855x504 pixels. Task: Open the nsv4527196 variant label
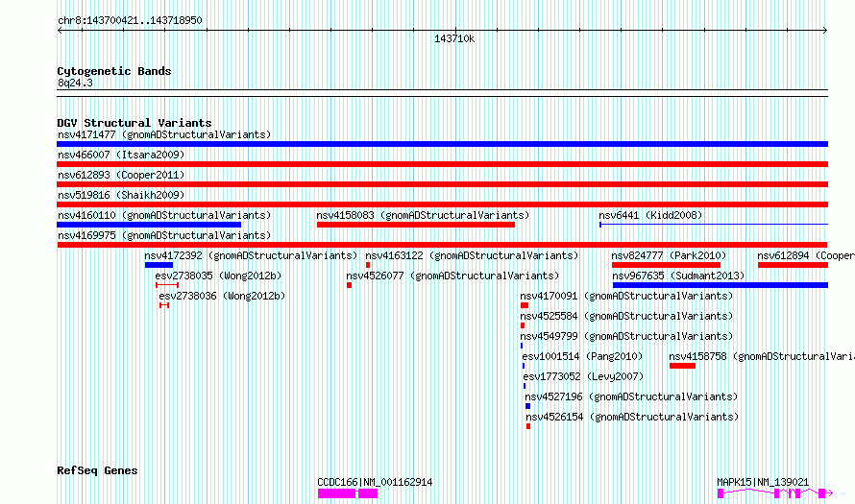point(631,396)
